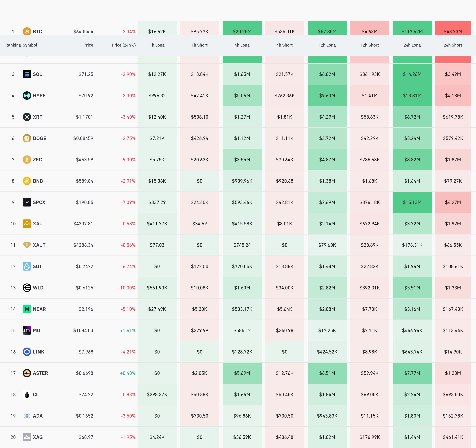Click the WLD Worldcoin icon
This screenshot has width=476, height=448.
click(27, 288)
